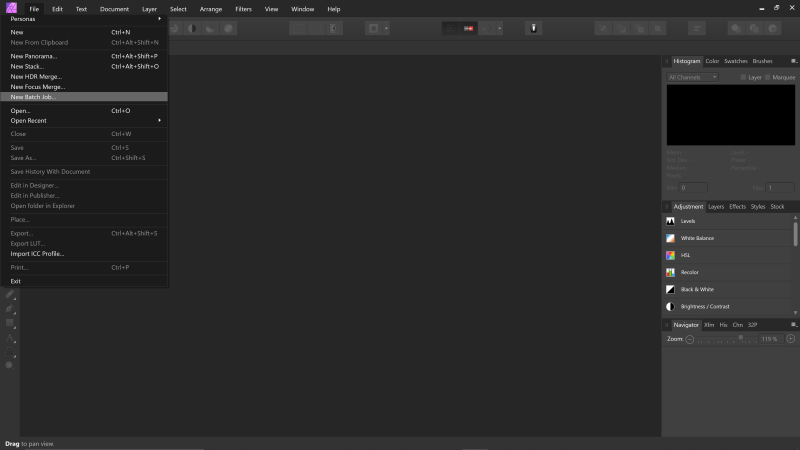Switch to the Brushes tab
This screenshot has height=450, width=800.
[762, 61]
